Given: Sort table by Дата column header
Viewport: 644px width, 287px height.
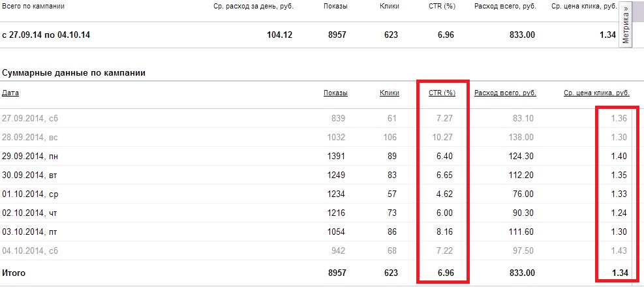Looking at the screenshot, I should [x=10, y=93].
